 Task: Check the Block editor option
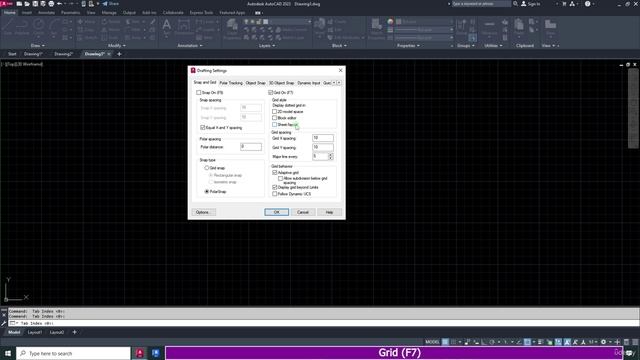(x=275, y=118)
